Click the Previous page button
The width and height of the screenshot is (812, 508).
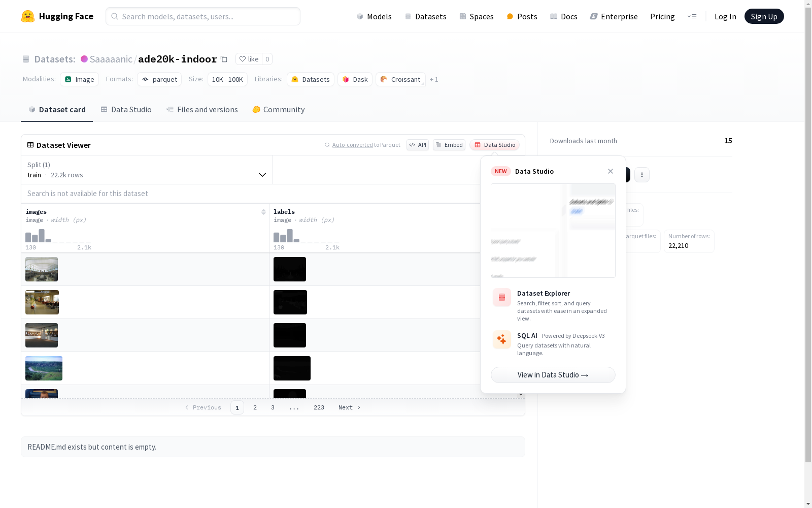[203, 407]
